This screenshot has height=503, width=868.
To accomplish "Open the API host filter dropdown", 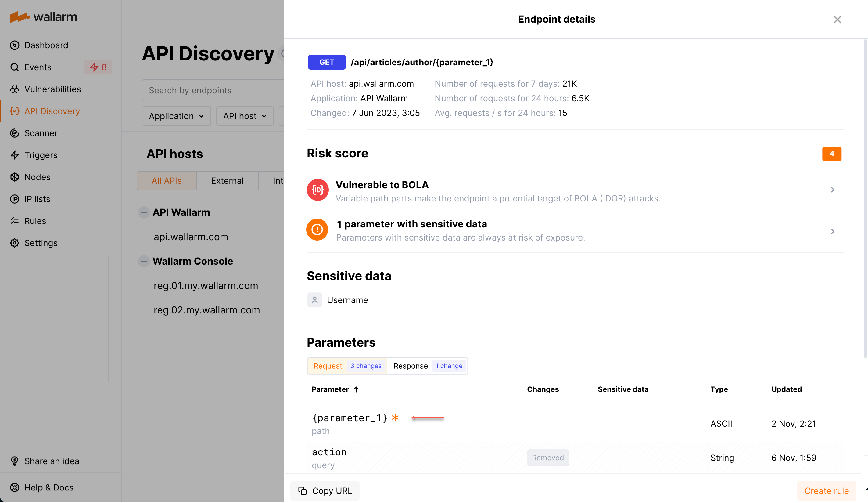I will click(x=245, y=116).
